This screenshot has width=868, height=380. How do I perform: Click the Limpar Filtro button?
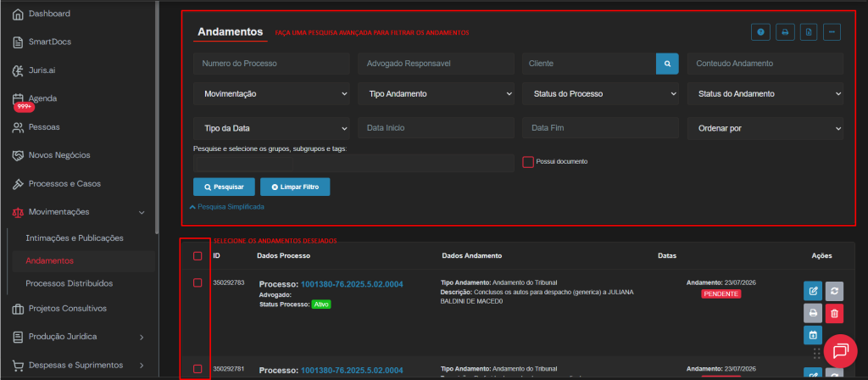point(295,187)
